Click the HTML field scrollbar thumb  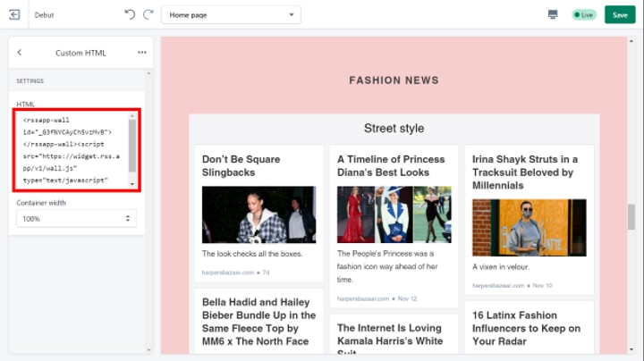click(x=132, y=146)
